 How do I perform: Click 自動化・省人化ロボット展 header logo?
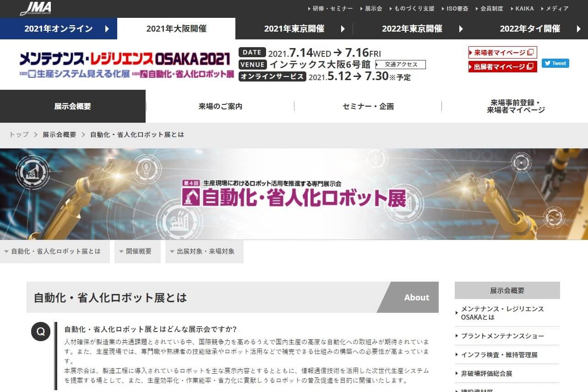pos(183,73)
